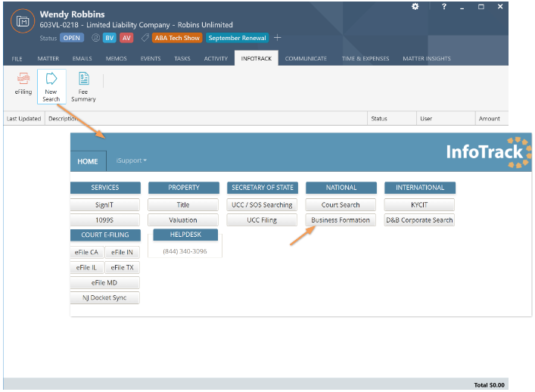
Task: Sort by Amount column header
Action: pyautogui.click(x=491, y=119)
